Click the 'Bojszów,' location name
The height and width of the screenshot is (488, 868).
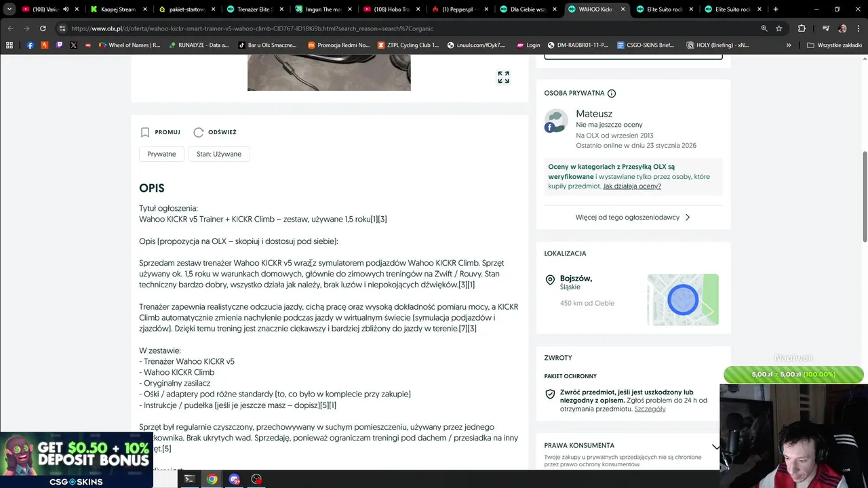(576, 279)
